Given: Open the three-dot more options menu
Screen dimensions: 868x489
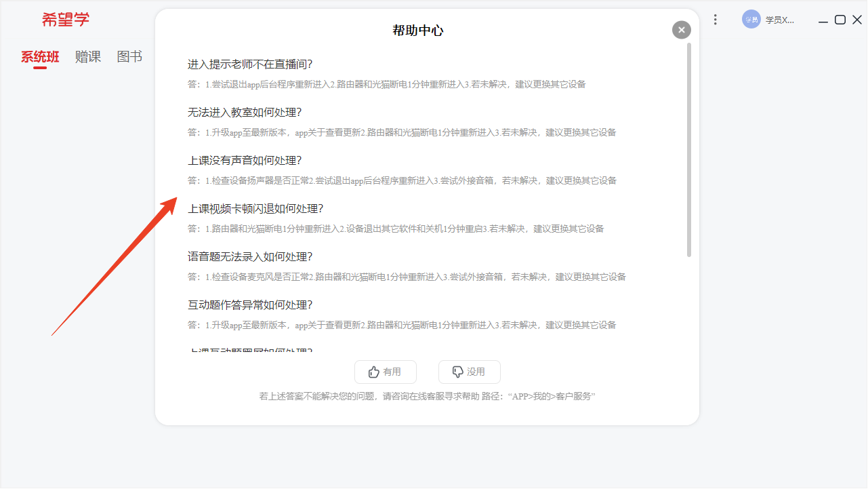Looking at the screenshot, I should click(x=715, y=20).
